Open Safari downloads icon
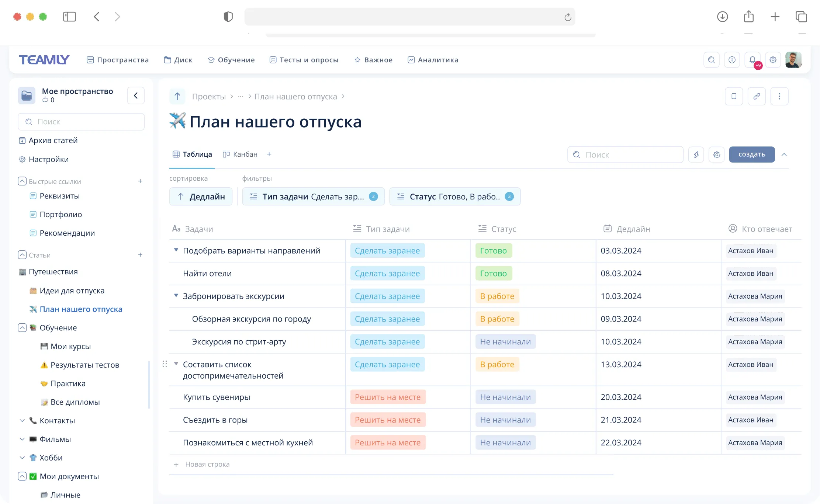820x504 pixels. [722, 17]
